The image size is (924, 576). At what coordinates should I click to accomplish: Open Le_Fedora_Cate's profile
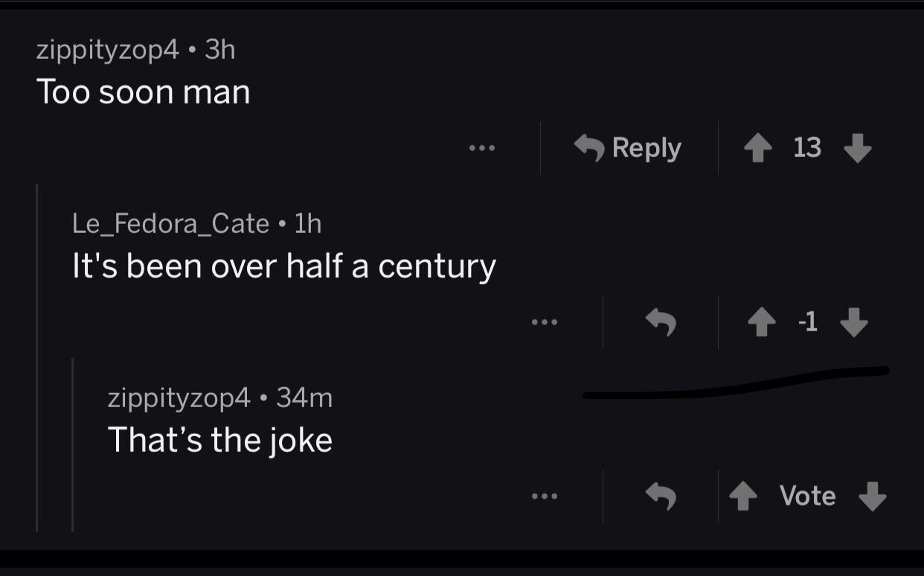tap(170, 223)
